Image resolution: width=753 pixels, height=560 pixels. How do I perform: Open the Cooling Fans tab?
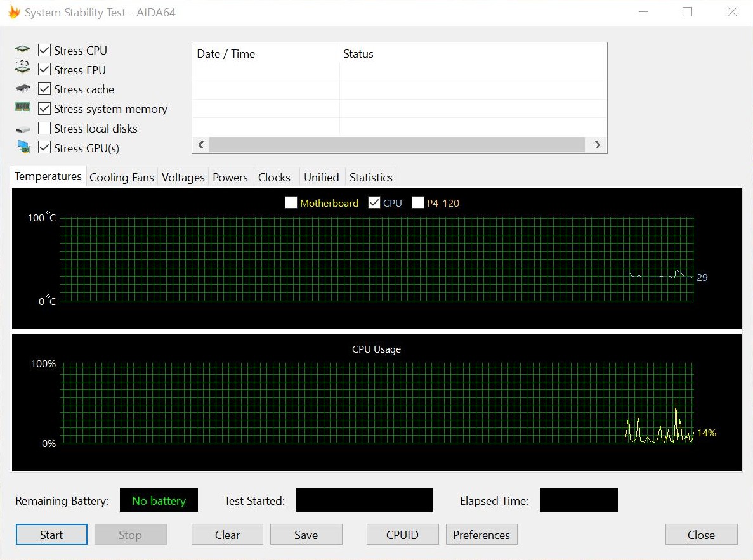point(122,177)
